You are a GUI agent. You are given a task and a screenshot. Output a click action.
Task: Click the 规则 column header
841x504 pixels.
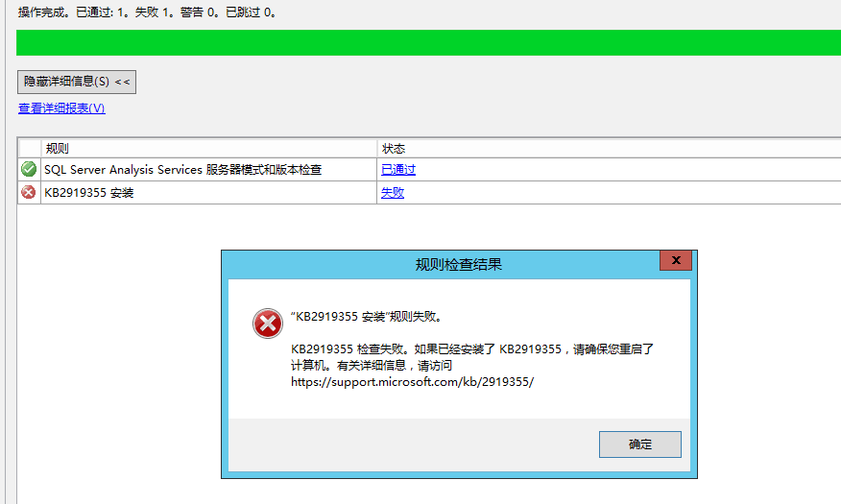208,149
